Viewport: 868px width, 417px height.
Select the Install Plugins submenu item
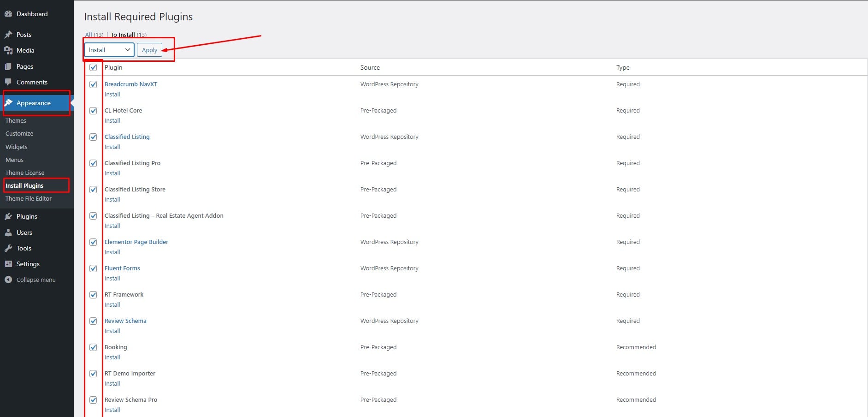click(24, 185)
